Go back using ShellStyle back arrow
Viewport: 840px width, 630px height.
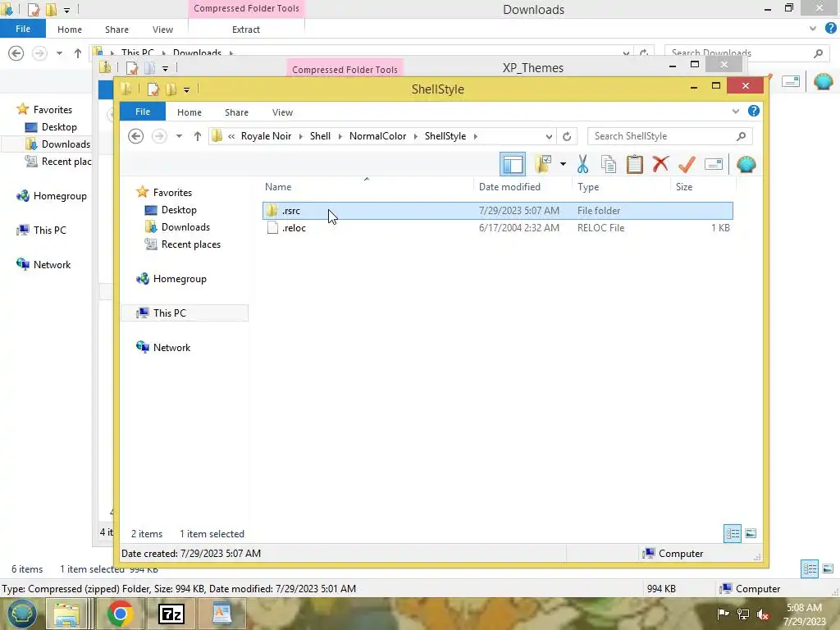(x=136, y=136)
